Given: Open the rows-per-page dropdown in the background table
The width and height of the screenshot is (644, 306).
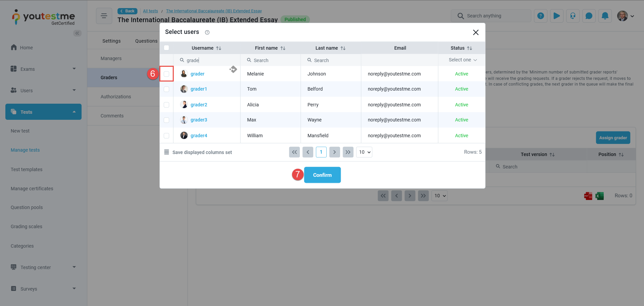Looking at the screenshot, I should tap(439, 196).
